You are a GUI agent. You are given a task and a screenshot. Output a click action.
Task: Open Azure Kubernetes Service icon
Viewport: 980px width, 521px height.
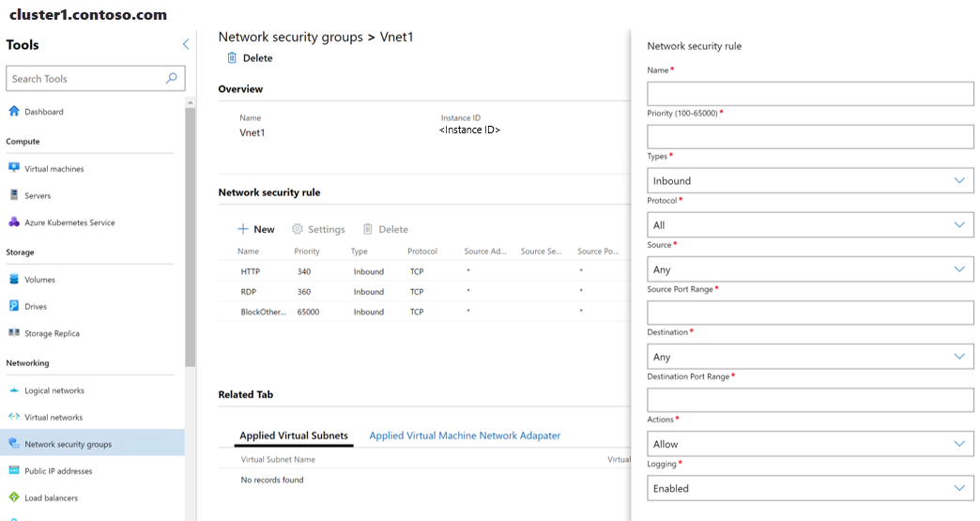[14, 222]
